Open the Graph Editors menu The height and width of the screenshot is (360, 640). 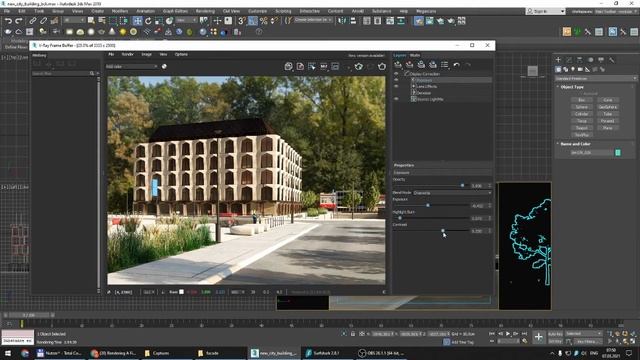pos(175,11)
